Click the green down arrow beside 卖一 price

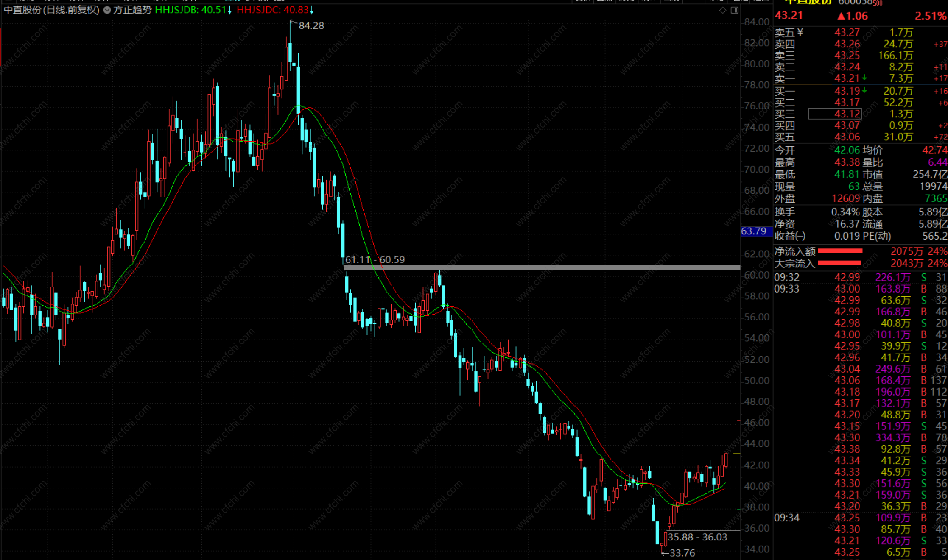pos(864,78)
